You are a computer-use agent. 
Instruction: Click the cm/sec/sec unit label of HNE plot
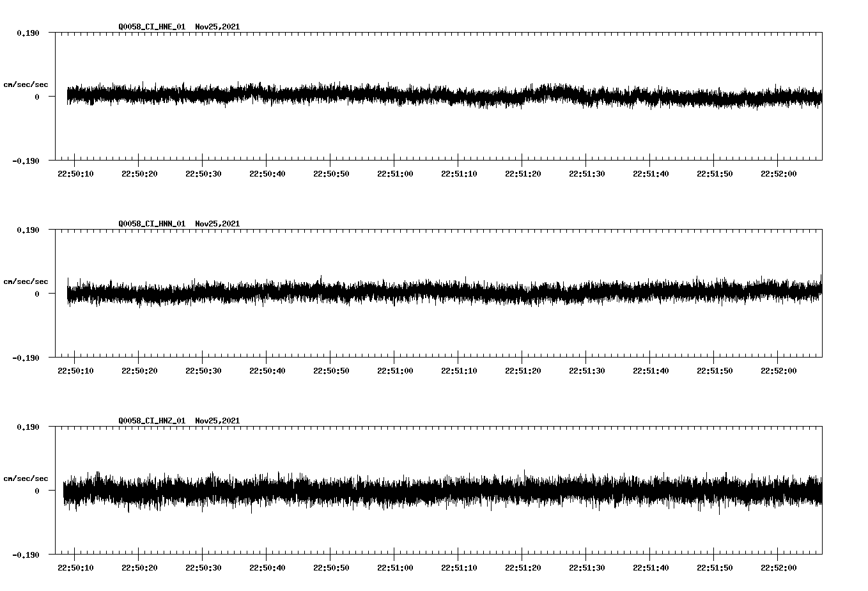(x=26, y=84)
